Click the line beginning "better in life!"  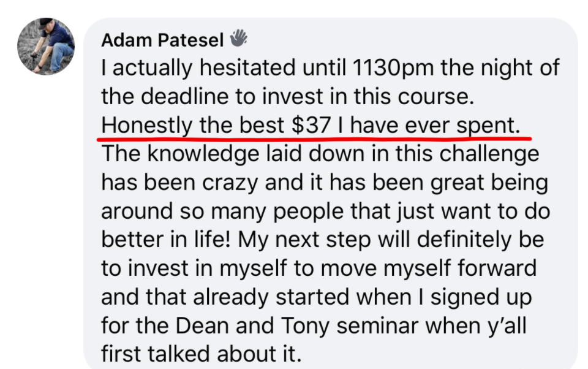[322, 240]
